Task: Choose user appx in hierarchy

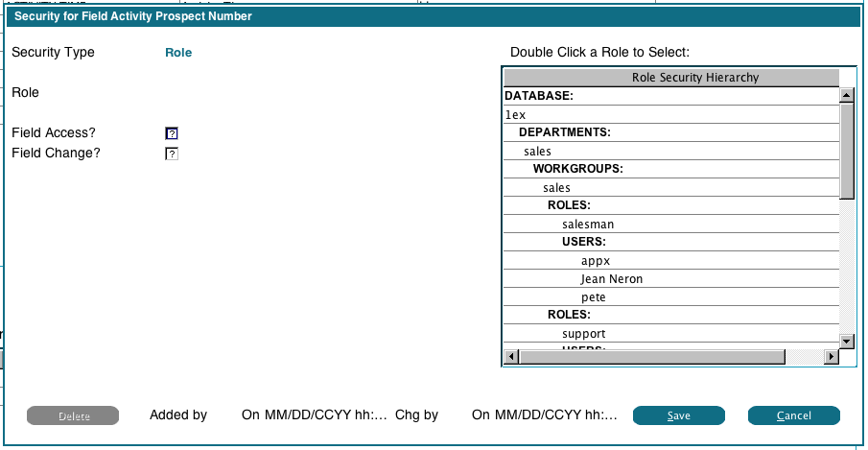Action: coord(596,261)
